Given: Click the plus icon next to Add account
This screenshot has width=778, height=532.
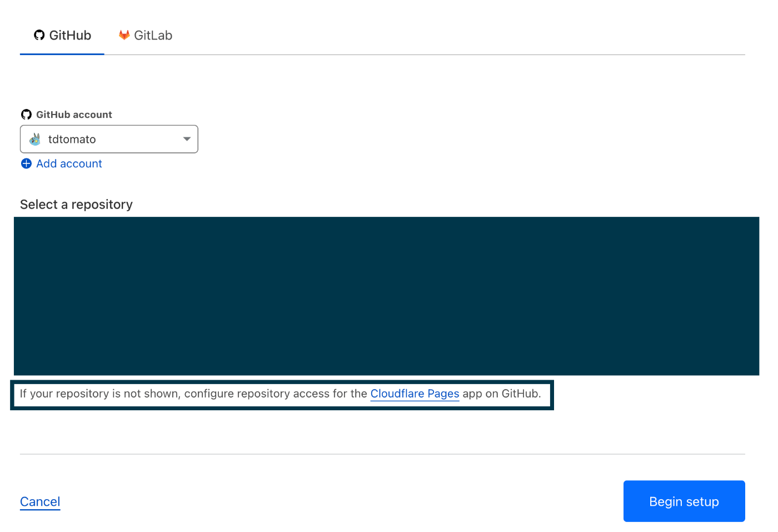Looking at the screenshot, I should point(26,163).
